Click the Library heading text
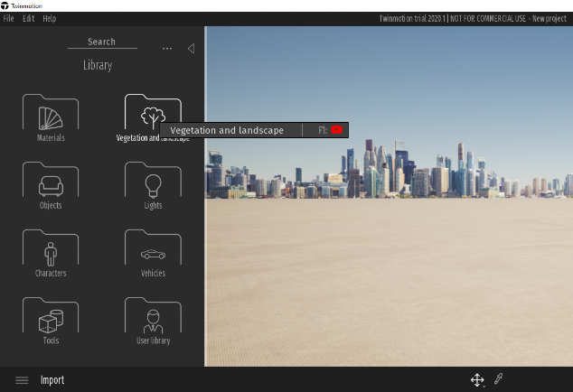This screenshot has width=573, height=392. click(x=98, y=65)
